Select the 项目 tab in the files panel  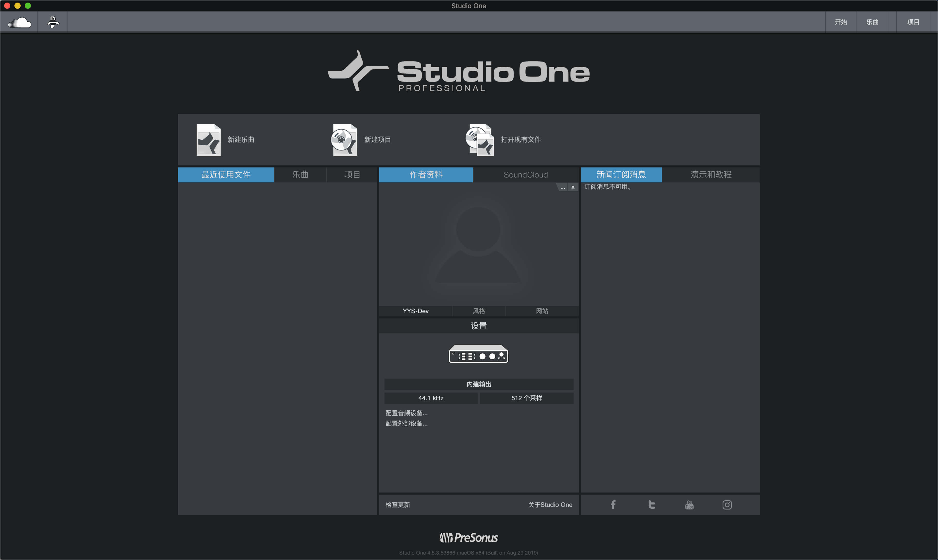pyautogui.click(x=352, y=175)
